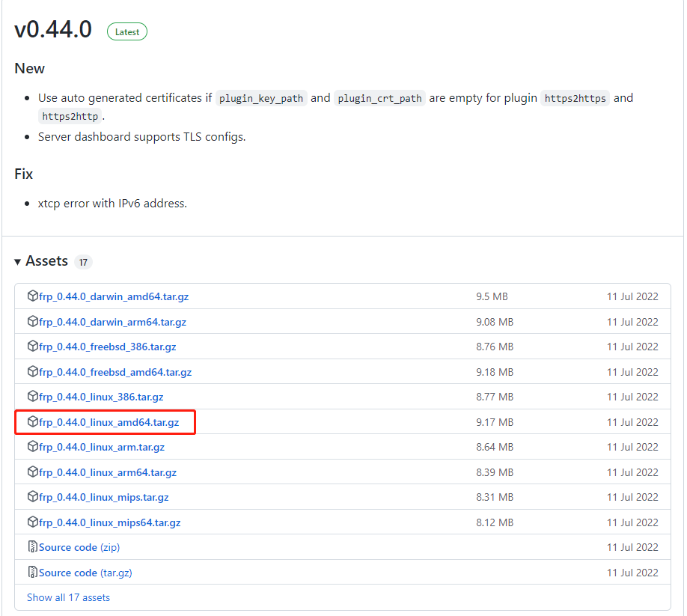The height and width of the screenshot is (616, 687).
Task: Download frp_0.44.0_linux_arm64.tar.gz
Action: 108,472
